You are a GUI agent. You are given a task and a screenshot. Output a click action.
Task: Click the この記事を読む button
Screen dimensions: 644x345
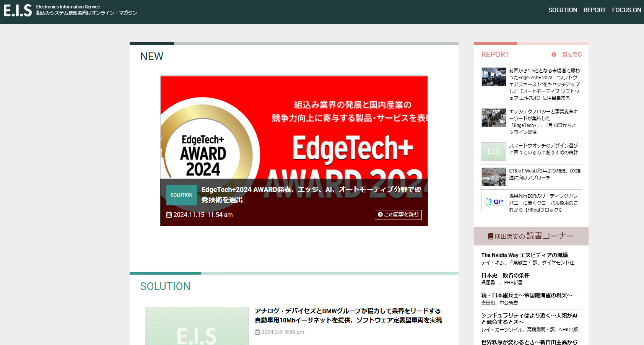pos(398,215)
